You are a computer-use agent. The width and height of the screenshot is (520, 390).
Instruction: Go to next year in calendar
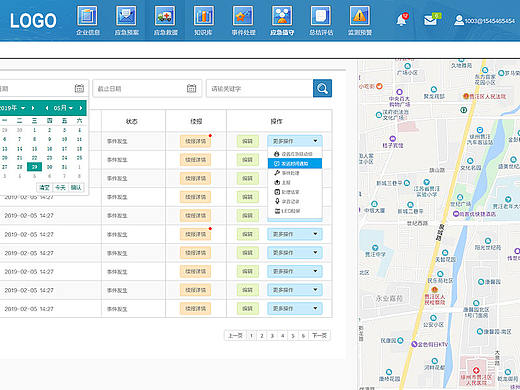[33, 108]
